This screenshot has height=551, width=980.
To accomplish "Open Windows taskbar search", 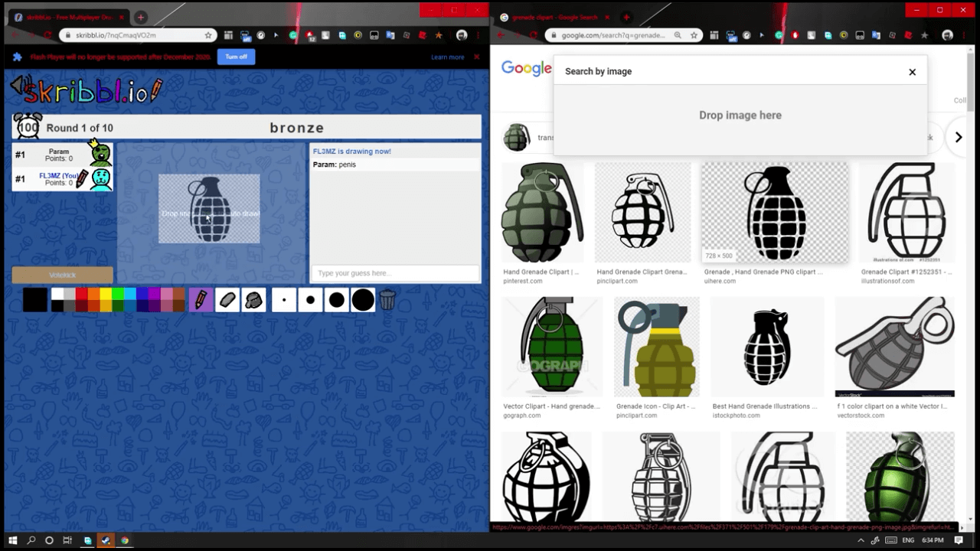I will pyautogui.click(x=31, y=540).
